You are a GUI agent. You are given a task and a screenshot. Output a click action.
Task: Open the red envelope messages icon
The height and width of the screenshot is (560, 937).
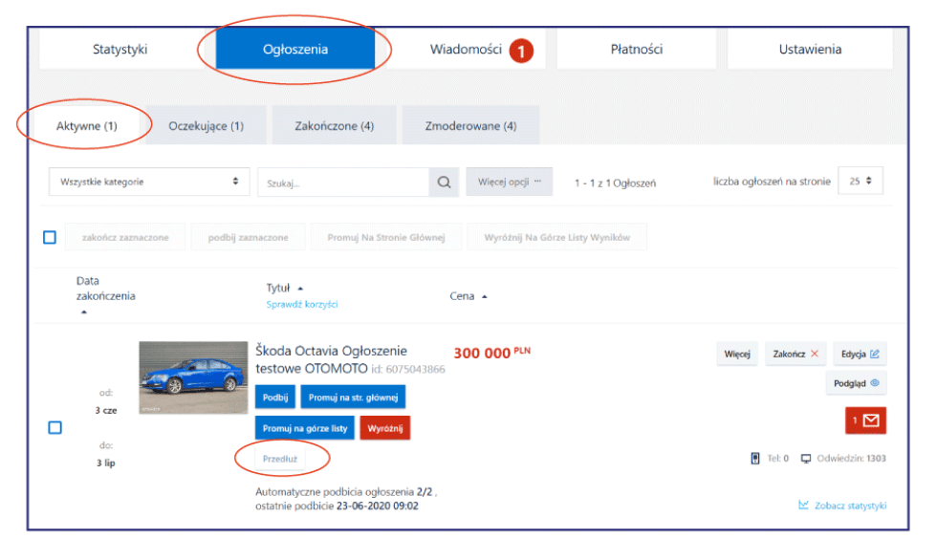click(865, 420)
